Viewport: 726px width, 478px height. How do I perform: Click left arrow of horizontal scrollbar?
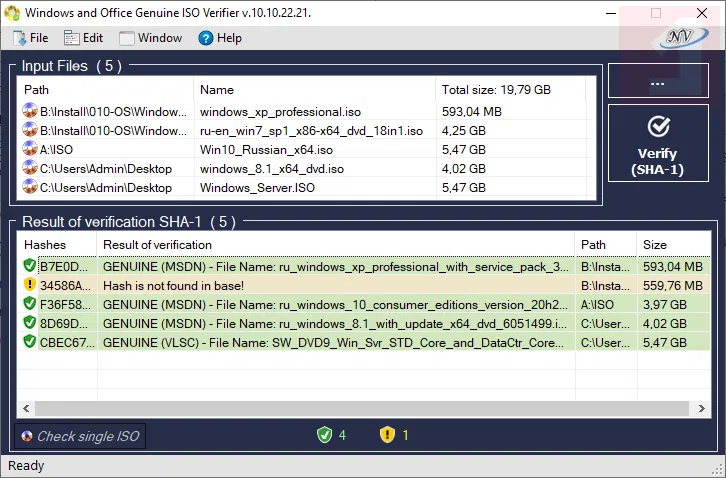(26, 409)
